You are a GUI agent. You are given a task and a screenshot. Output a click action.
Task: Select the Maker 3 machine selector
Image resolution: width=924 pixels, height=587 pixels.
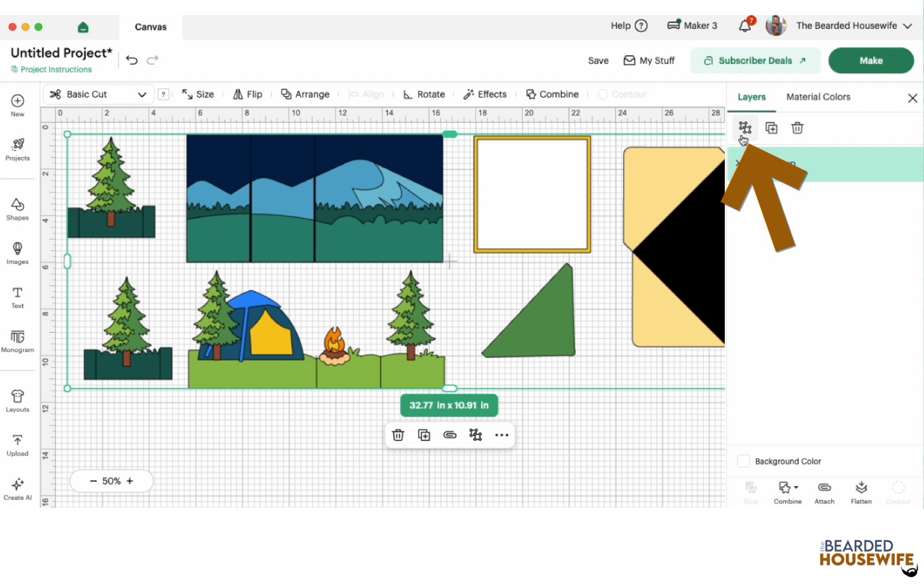click(x=692, y=25)
